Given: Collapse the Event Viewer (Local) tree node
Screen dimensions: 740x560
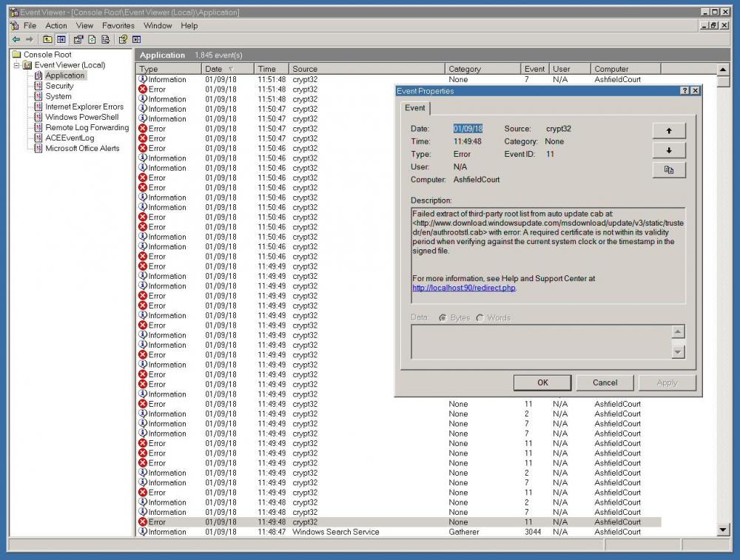Looking at the screenshot, I should point(16,65).
